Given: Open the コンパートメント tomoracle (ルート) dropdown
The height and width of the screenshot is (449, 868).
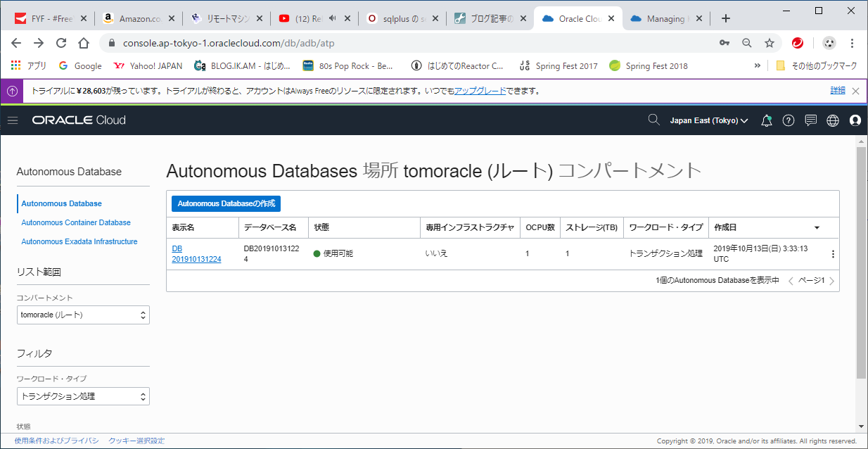Looking at the screenshot, I should [83, 315].
